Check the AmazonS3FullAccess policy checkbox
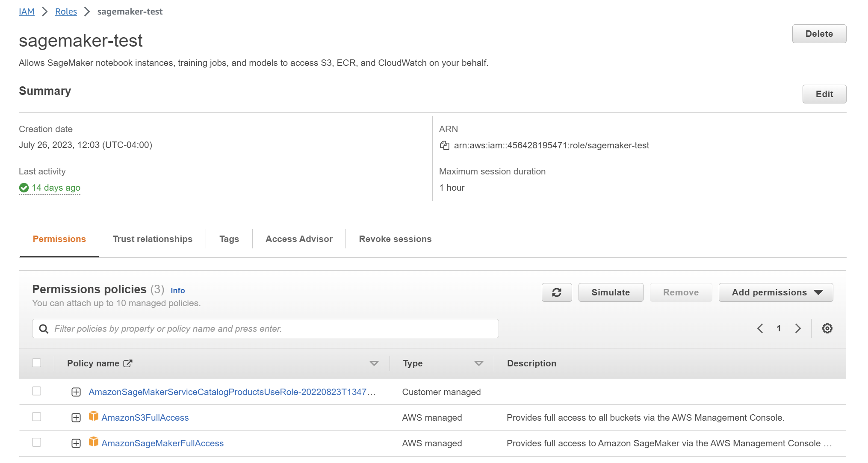This screenshot has width=868, height=463. tap(37, 417)
